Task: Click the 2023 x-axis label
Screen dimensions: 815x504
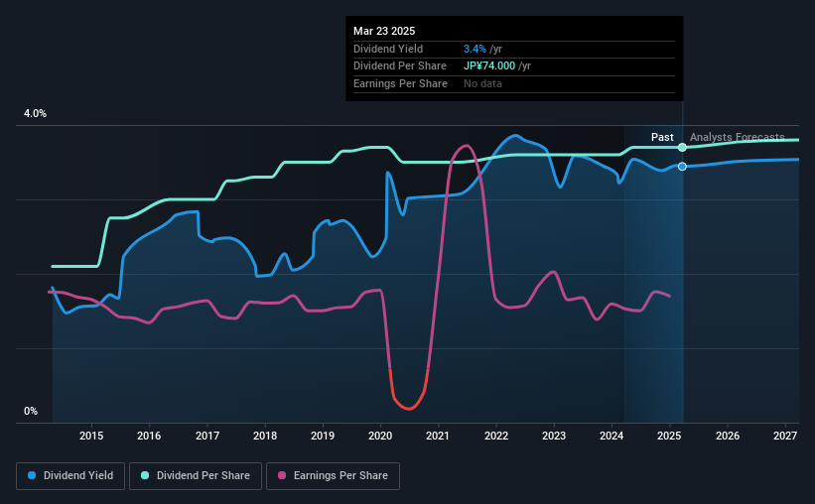Action: [554, 436]
